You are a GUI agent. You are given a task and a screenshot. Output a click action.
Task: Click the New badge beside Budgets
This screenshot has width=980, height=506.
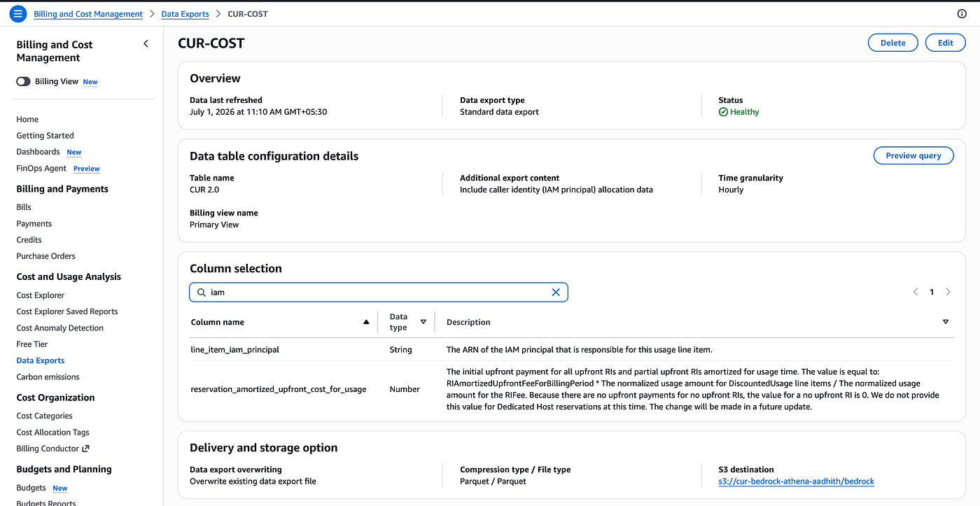point(60,489)
